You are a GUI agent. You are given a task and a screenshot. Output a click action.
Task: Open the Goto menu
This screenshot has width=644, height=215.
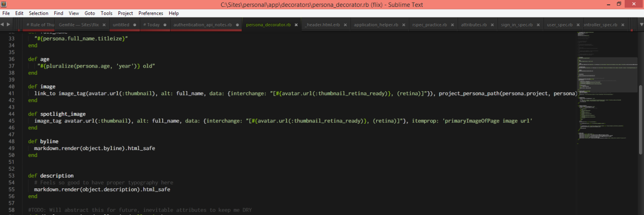point(90,13)
